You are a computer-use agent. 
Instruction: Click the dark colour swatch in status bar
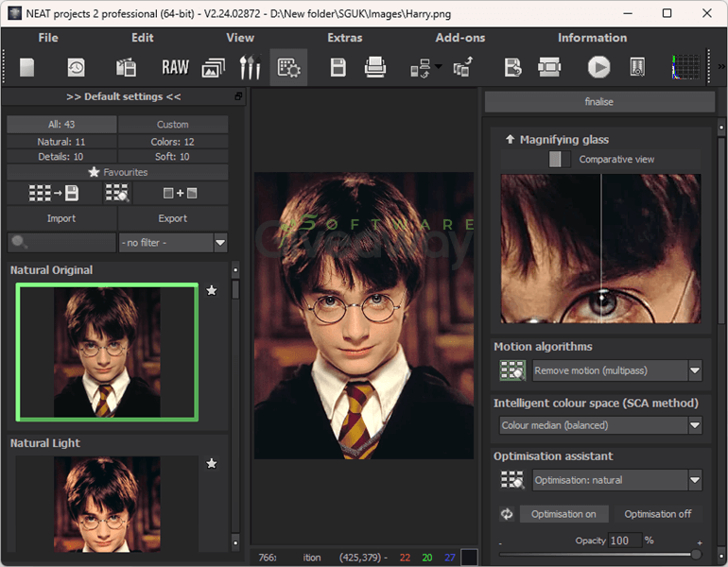(469, 558)
